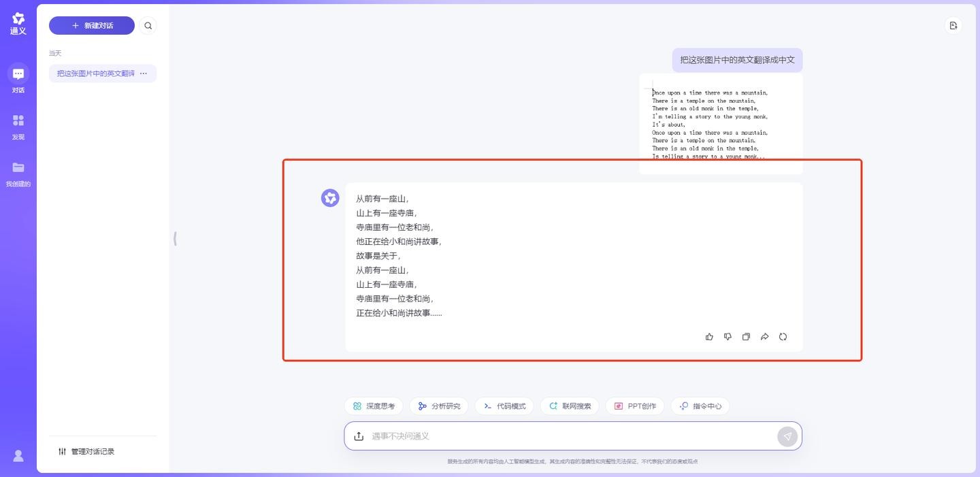Toggle 代码模式 code mode

(x=504, y=406)
